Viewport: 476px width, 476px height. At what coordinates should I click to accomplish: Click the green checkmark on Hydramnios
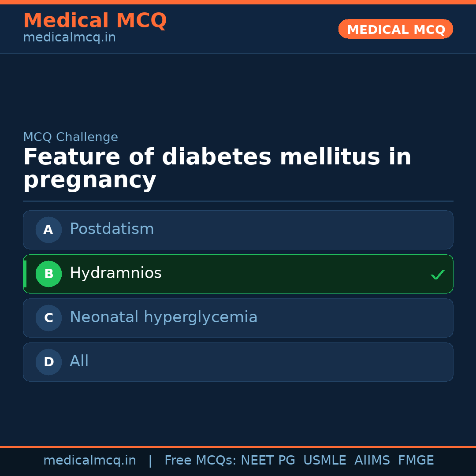437,275
